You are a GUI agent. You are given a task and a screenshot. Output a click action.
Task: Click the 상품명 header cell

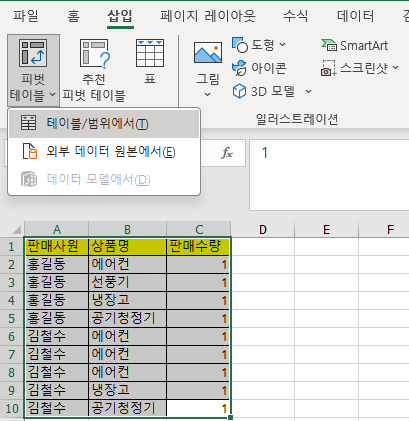[127, 246]
